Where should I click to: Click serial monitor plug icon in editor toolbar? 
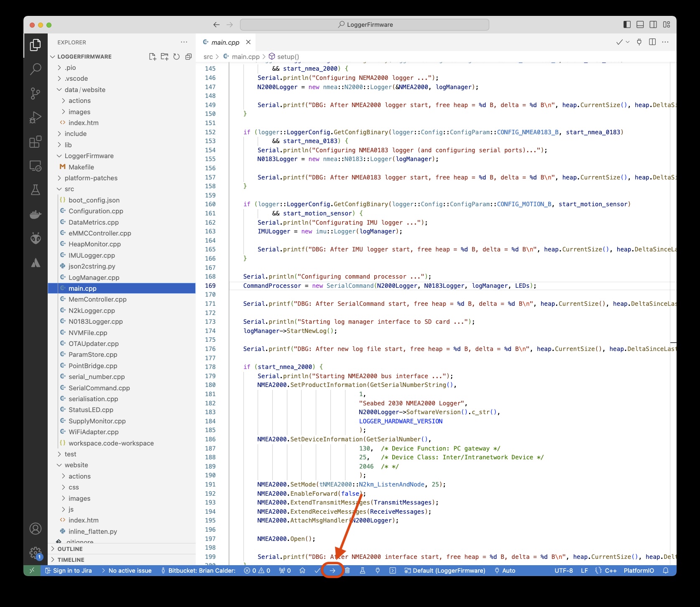(x=639, y=42)
